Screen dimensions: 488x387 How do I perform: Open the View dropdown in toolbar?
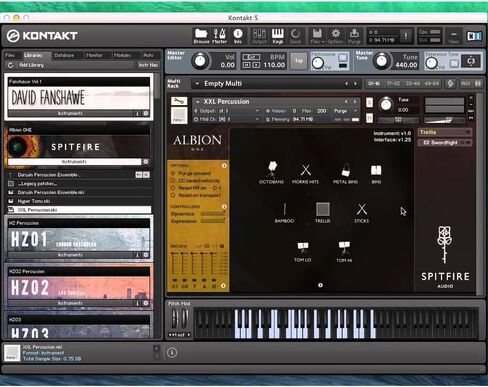453,36
